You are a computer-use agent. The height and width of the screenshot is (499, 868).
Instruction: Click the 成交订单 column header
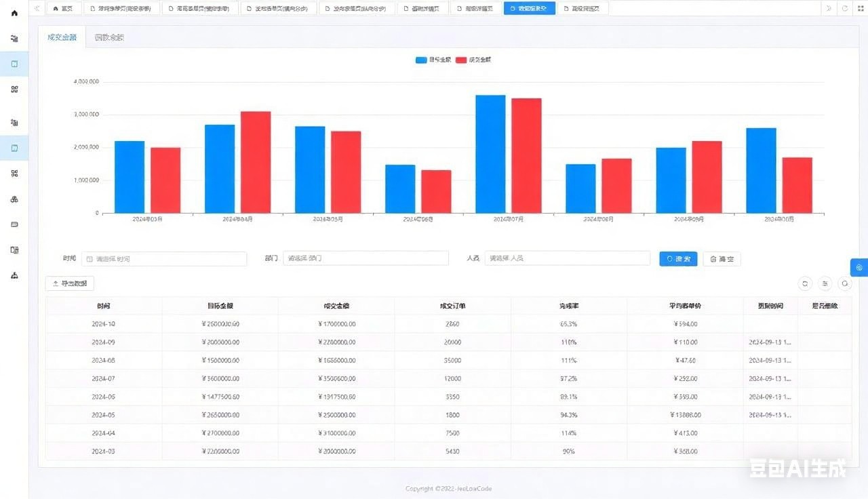(x=452, y=306)
